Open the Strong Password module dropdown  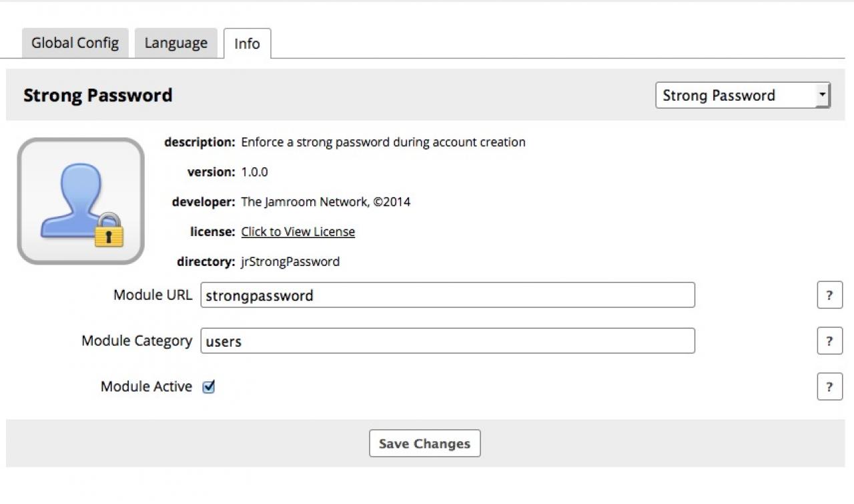point(743,95)
